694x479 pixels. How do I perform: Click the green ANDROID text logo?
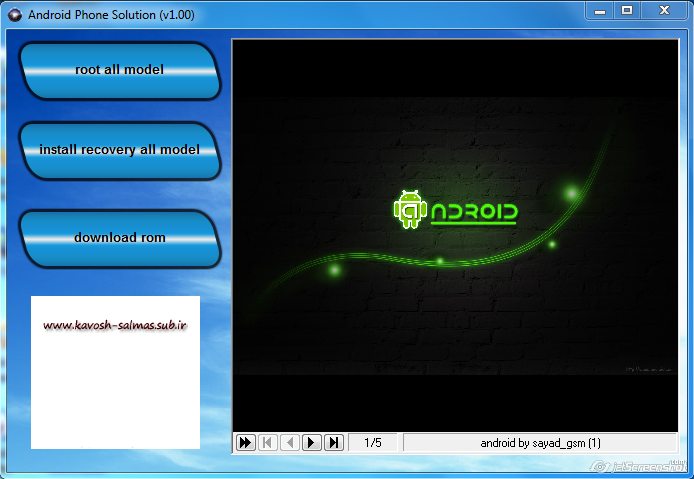474,214
